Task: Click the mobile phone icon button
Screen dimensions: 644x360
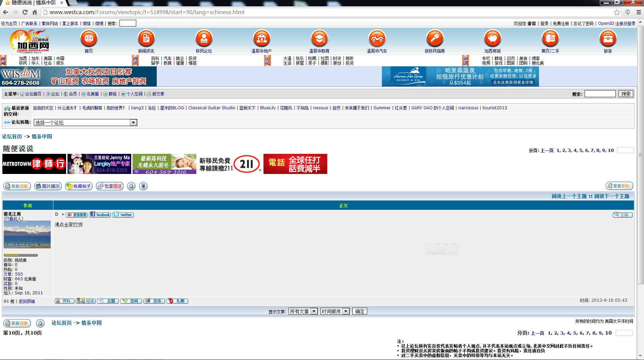Action: click(143, 186)
